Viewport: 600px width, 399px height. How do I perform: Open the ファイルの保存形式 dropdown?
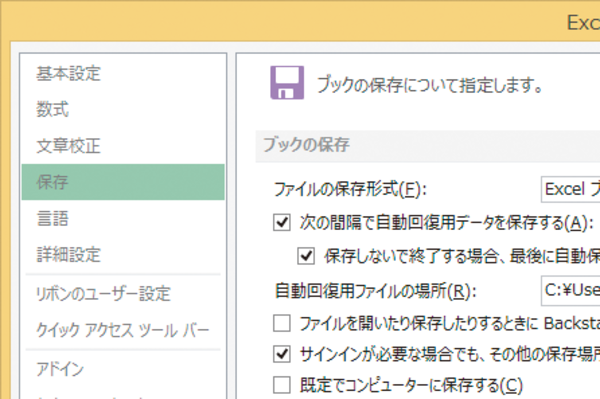[x=570, y=189]
